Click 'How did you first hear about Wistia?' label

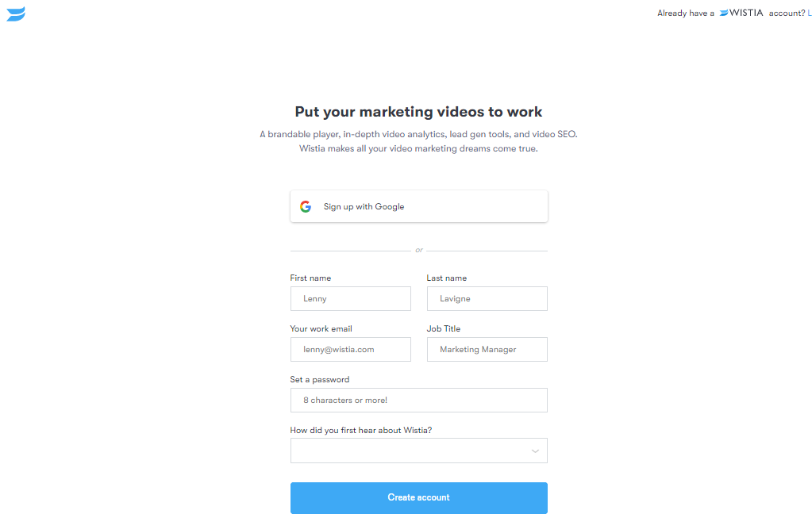click(361, 430)
